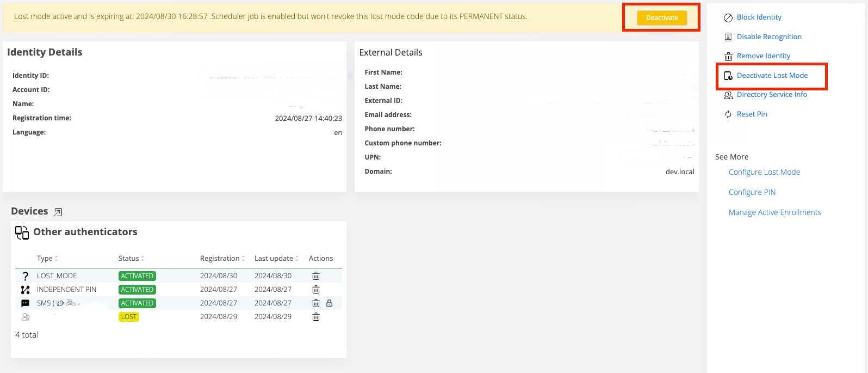Click the Remove Identity trash icon
Screen dimensions: 868x373
[x=728, y=56]
